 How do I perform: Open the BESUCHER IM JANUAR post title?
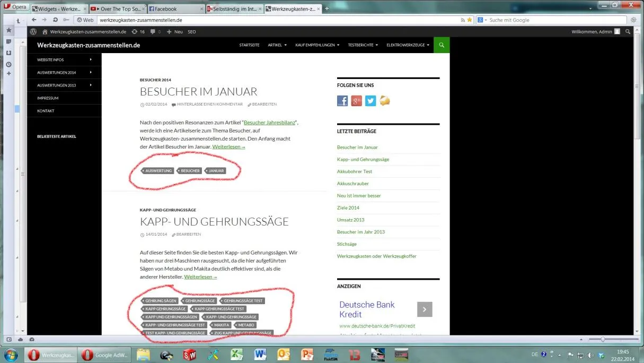coord(199,91)
